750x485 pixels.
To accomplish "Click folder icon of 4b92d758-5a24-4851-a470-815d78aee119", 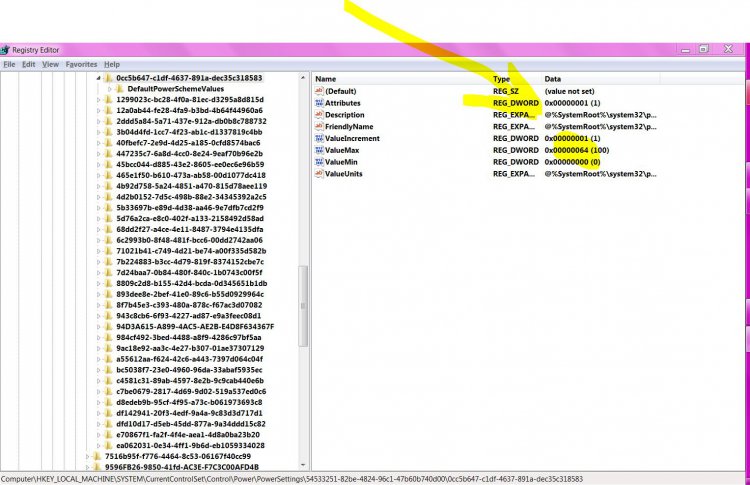I will [109, 186].
